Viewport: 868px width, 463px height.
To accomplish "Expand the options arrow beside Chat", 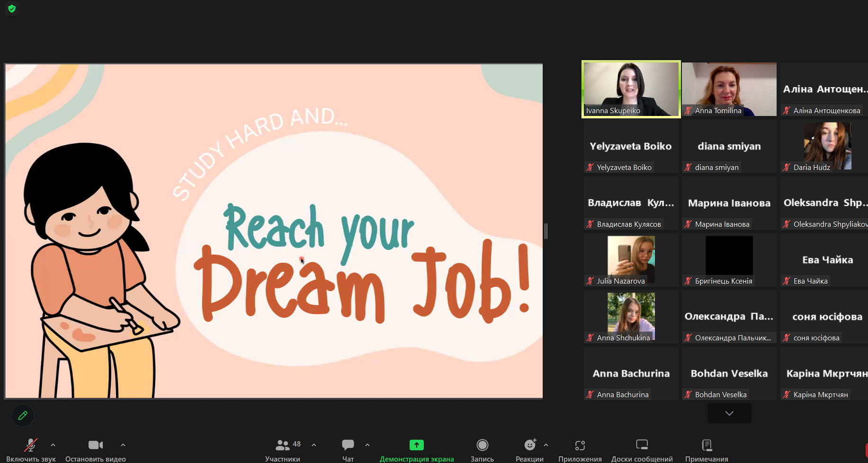I will 367,445.
